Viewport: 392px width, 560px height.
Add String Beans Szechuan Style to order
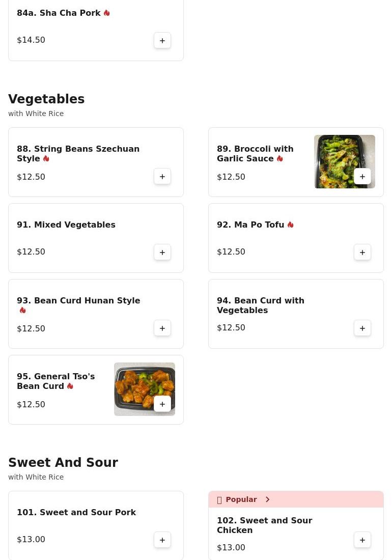pyautogui.click(x=162, y=177)
